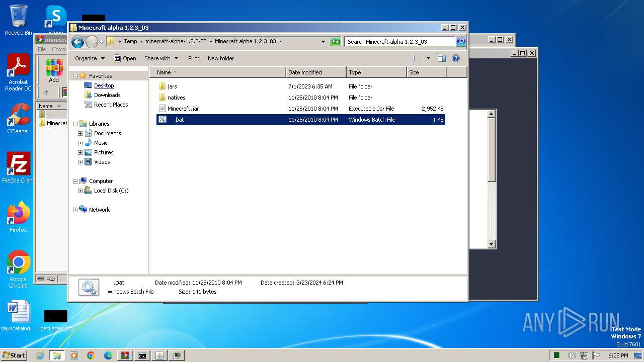
Task: Sort by the Type column header
Action: (x=376, y=72)
